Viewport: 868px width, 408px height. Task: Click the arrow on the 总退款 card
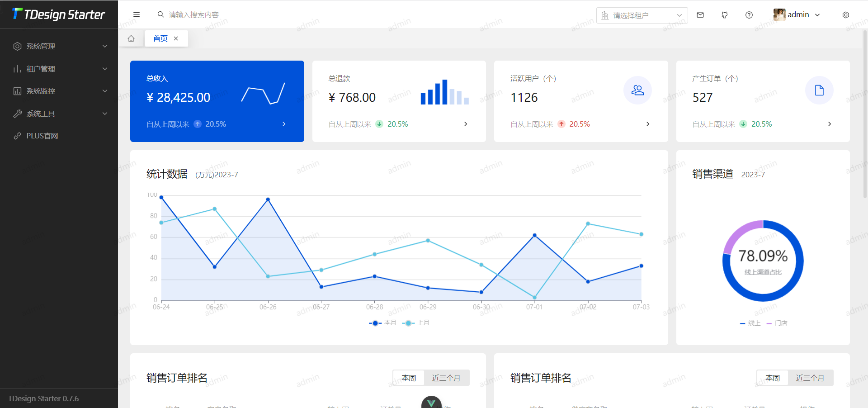coord(466,124)
